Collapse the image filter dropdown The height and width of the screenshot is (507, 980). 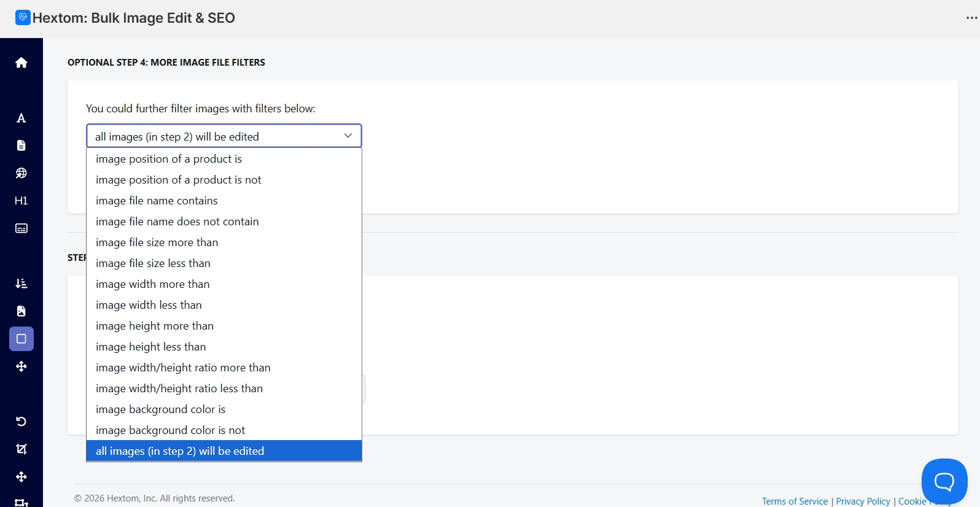point(224,136)
